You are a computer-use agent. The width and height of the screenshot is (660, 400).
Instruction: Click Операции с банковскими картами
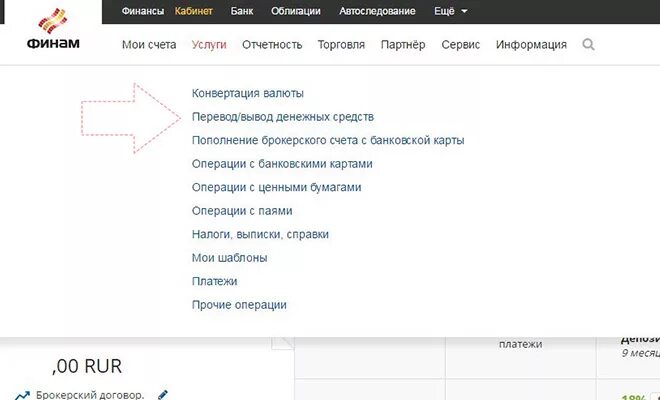(x=282, y=164)
